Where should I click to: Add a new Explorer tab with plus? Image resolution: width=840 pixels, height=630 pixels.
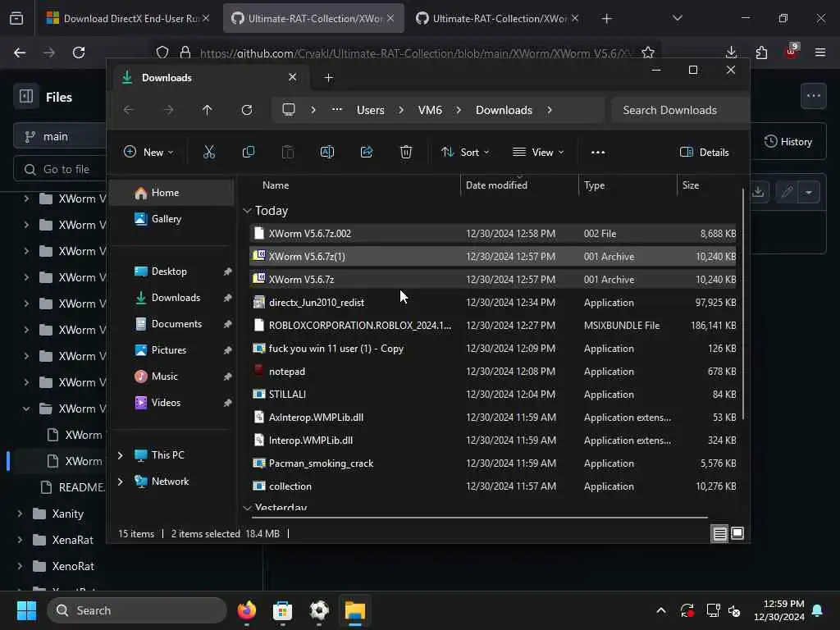(x=328, y=78)
